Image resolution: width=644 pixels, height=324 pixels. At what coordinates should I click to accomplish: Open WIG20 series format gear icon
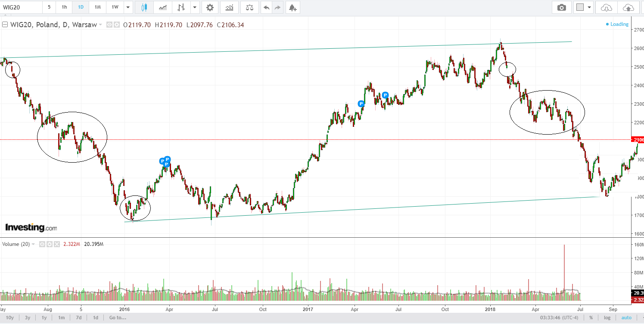pos(116,25)
